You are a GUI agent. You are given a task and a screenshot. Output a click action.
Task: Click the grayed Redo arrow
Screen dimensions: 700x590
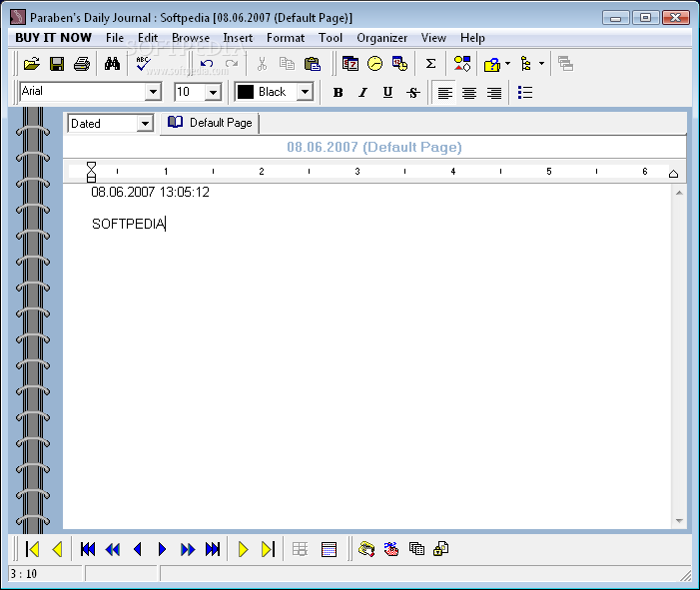click(232, 64)
